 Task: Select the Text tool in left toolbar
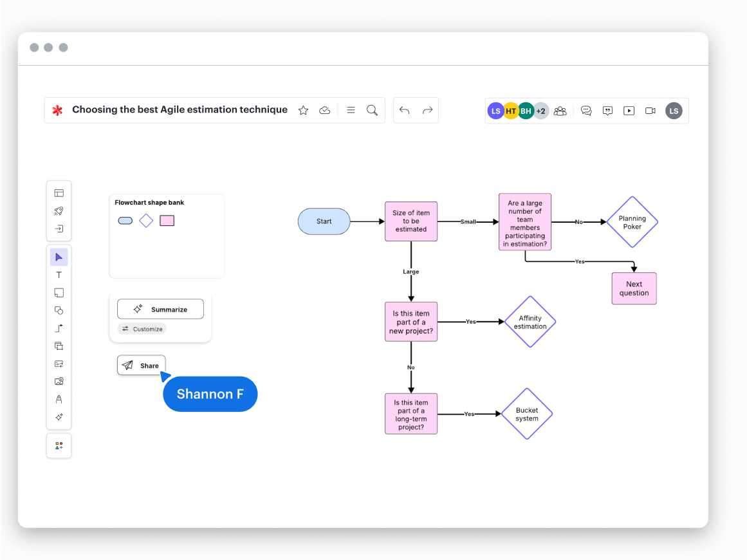click(x=59, y=275)
